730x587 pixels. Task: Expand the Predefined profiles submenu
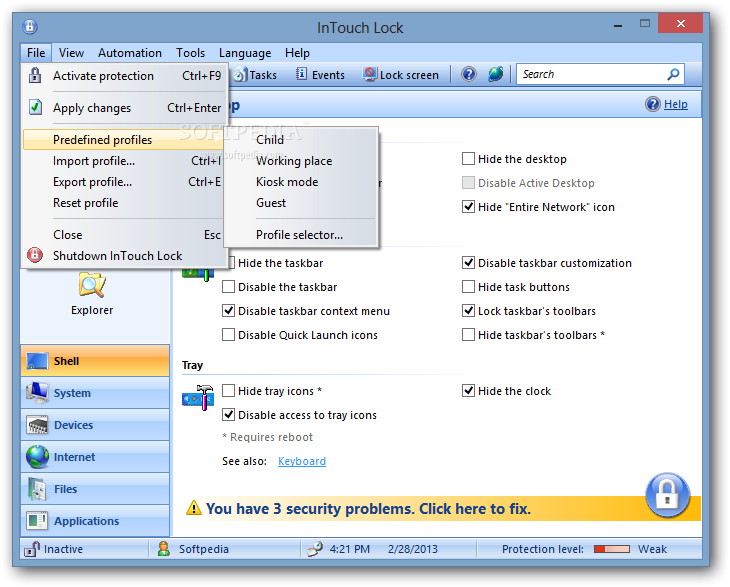[x=124, y=140]
